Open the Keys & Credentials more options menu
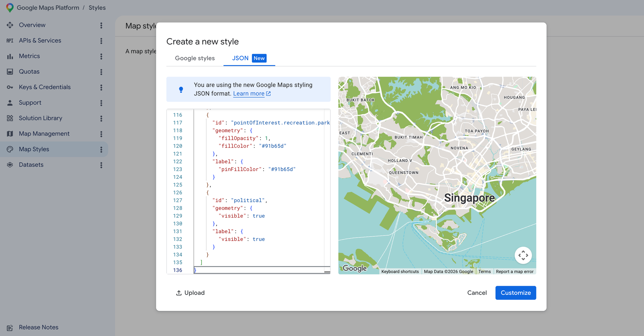Viewport: 644px width, 336px height. pyautogui.click(x=101, y=87)
